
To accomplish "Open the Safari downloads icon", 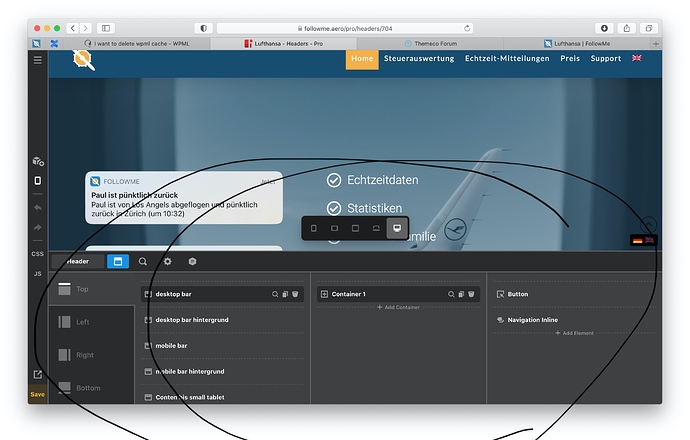I will pos(605,28).
